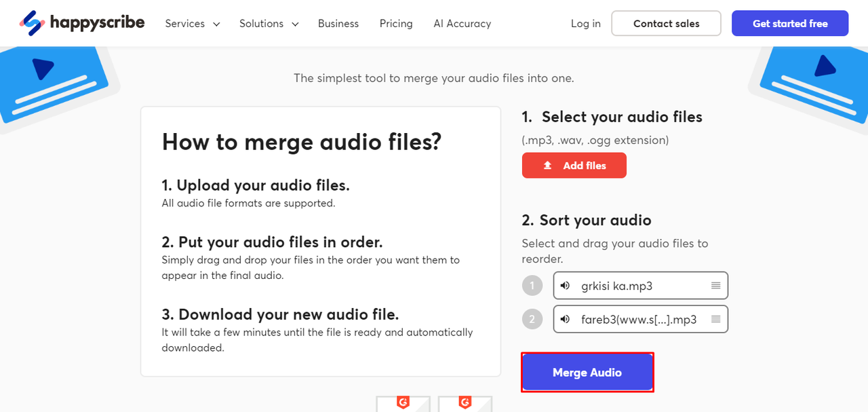
Task: Click drag handle on grkisi ka.mp3 row
Action: [715, 286]
